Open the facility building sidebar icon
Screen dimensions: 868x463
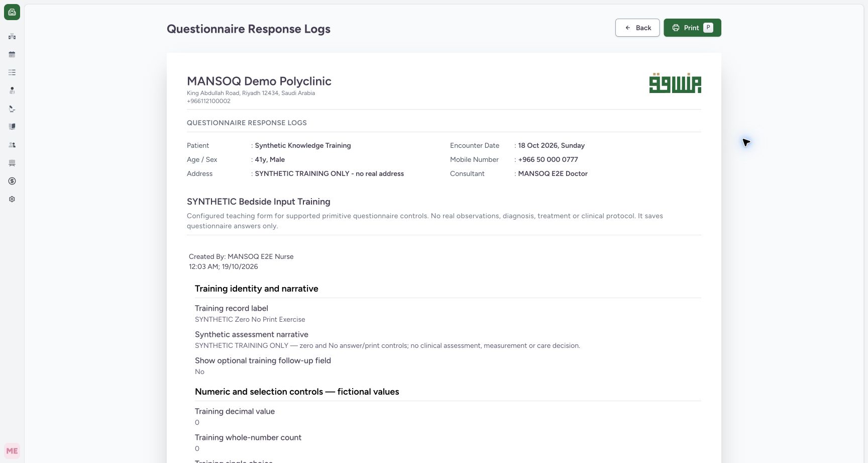pyautogui.click(x=12, y=36)
